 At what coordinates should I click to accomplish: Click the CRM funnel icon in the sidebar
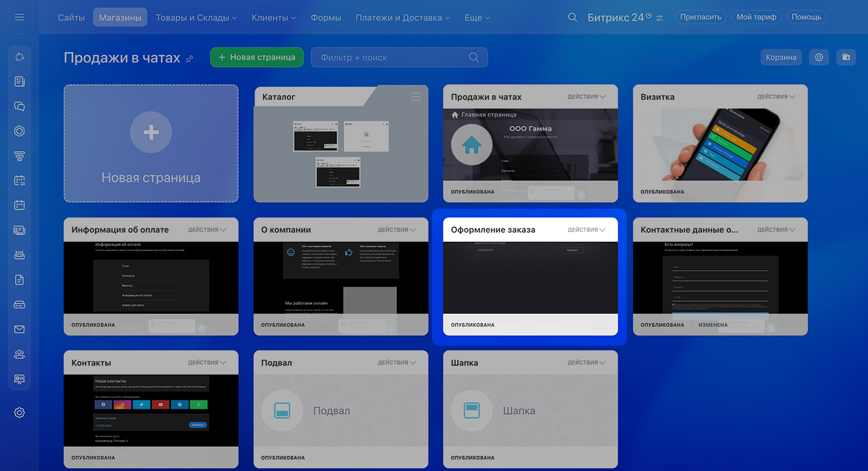pyautogui.click(x=19, y=156)
